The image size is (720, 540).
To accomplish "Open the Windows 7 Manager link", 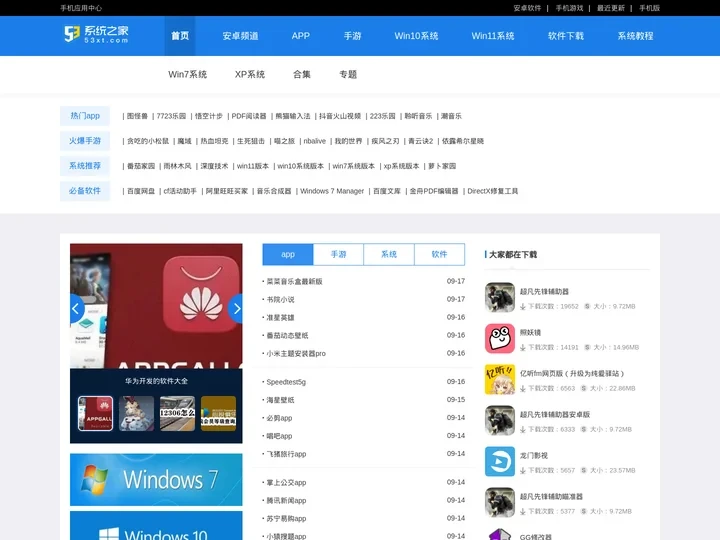I will 332,191.
